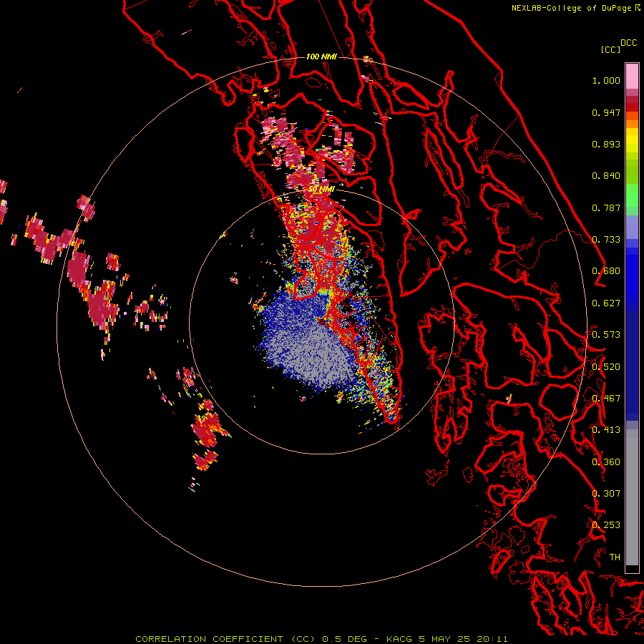Pick the bright green segment of the color bar
644x644 pixels.
click(632, 195)
